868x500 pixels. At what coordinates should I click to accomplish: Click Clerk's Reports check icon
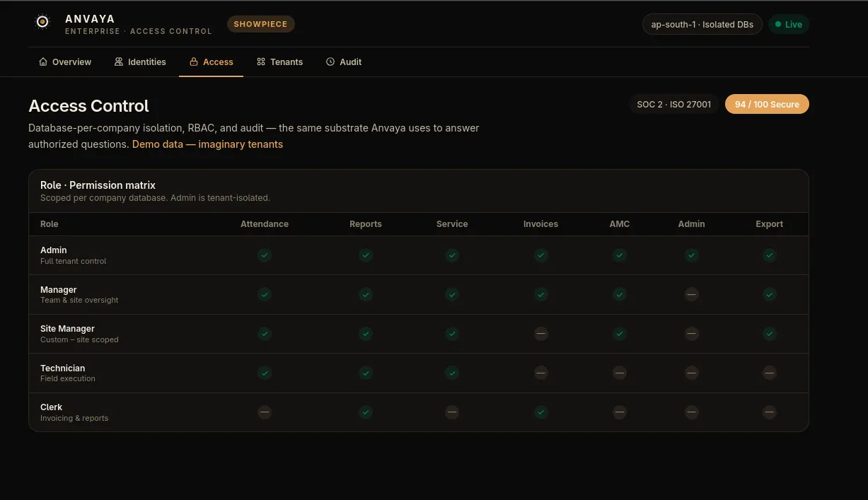366,412
